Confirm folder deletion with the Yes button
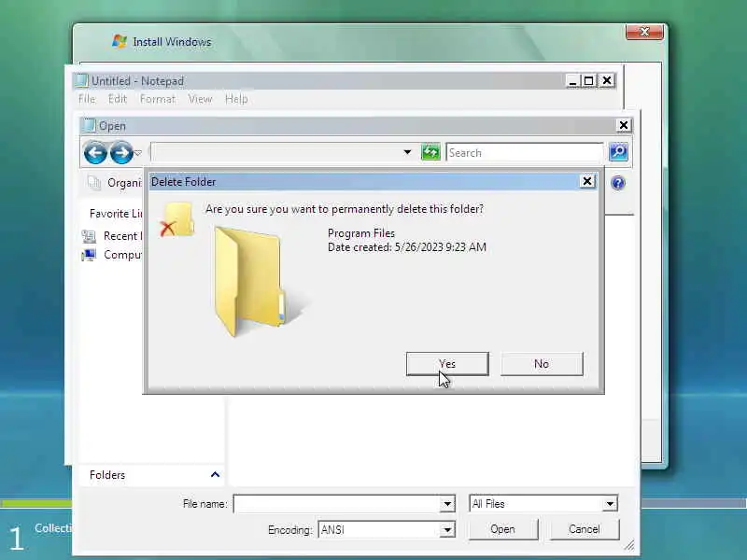Screen dimensions: 747x560 (x=447, y=364)
